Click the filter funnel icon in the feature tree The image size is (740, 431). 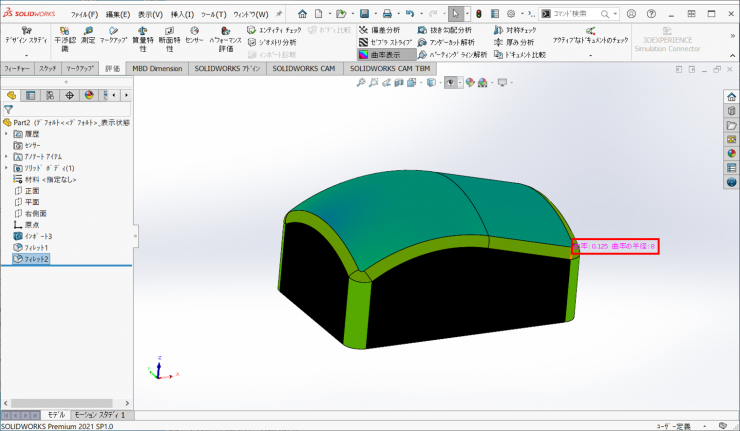tap(8, 109)
